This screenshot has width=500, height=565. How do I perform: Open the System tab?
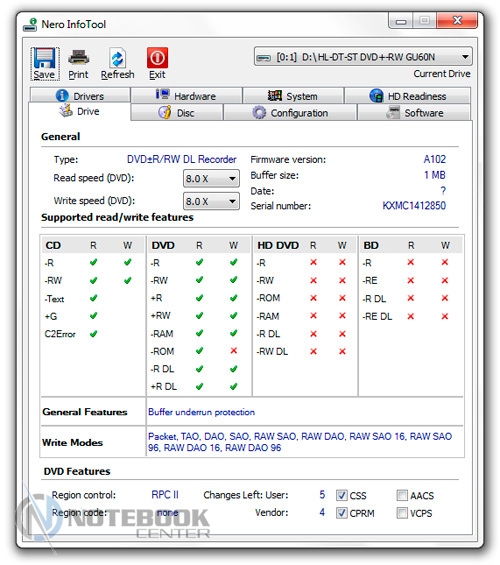[x=293, y=96]
